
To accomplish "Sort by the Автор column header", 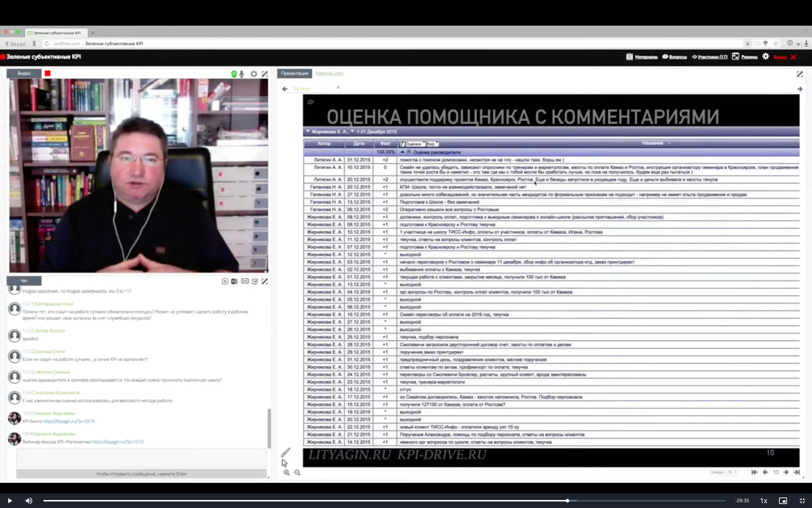I will tap(324, 143).
